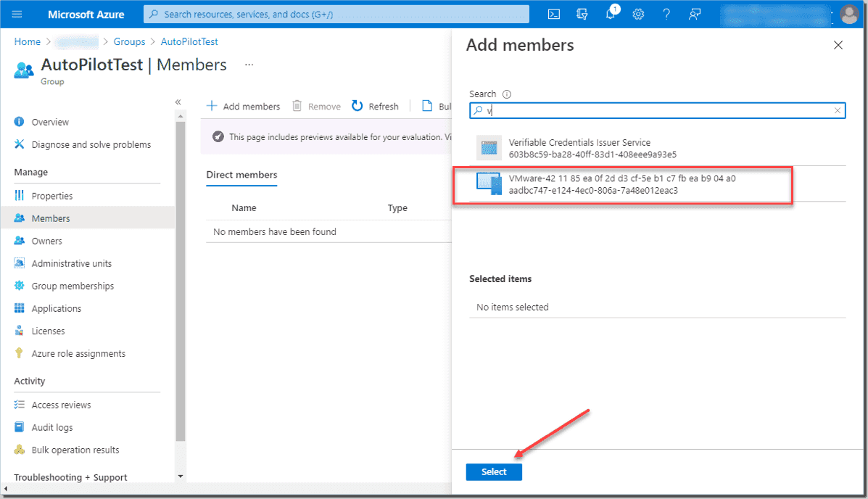Click the Owners people icon

(20, 240)
